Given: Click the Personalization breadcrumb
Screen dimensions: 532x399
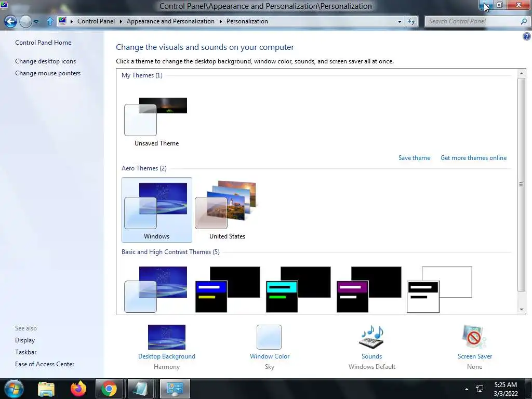Looking at the screenshot, I should [247, 21].
